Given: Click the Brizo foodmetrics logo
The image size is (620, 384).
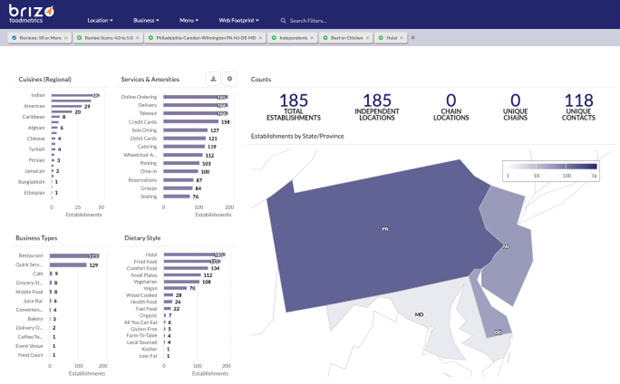Looking at the screenshot, I should 31,14.
